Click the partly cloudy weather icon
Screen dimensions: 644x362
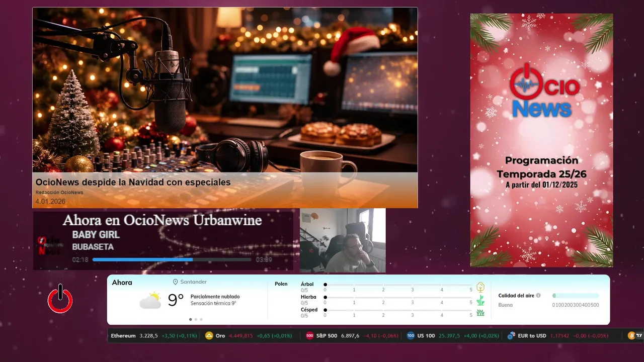coord(150,301)
